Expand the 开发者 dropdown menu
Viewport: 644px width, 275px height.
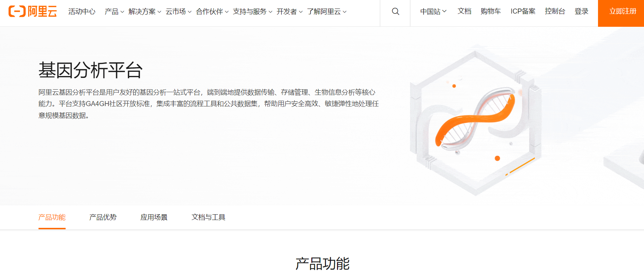coord(289,11)
